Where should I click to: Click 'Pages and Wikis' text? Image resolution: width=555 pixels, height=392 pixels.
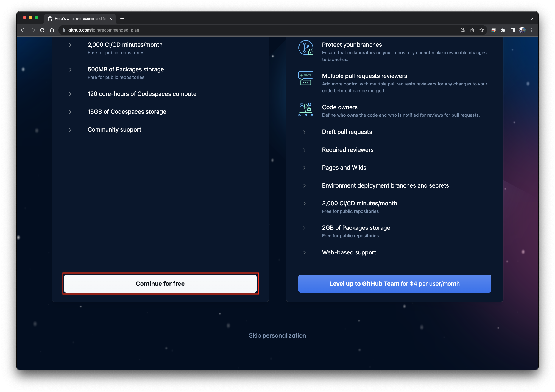pyautogui.click(x=344, y=168)
